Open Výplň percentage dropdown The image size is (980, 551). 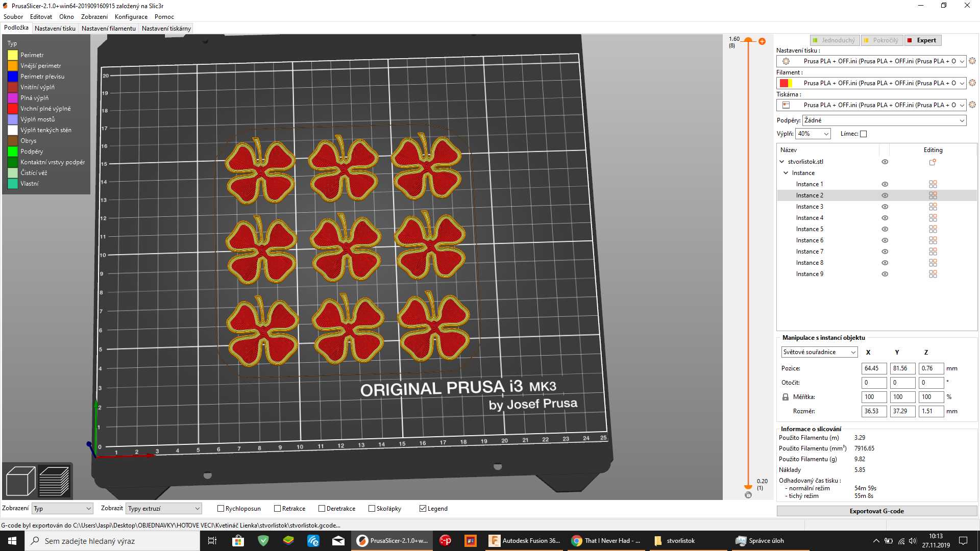click(x=813, y=134)
